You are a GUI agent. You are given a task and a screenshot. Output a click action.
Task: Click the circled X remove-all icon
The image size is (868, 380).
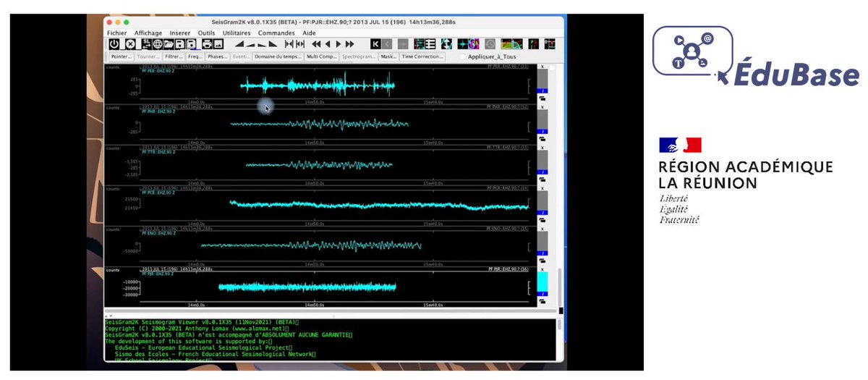tap(130, 44)
